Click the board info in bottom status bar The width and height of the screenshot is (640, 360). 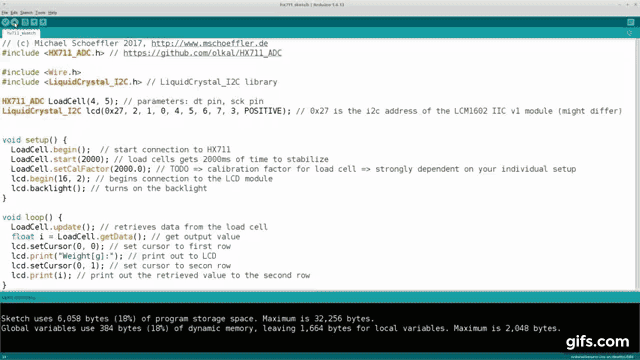[602, 357]
